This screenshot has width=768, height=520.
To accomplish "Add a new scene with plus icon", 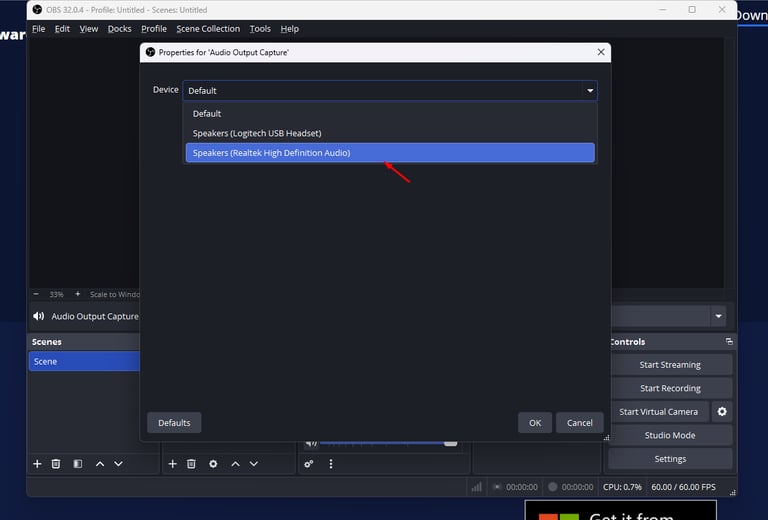I will point(37,464).
